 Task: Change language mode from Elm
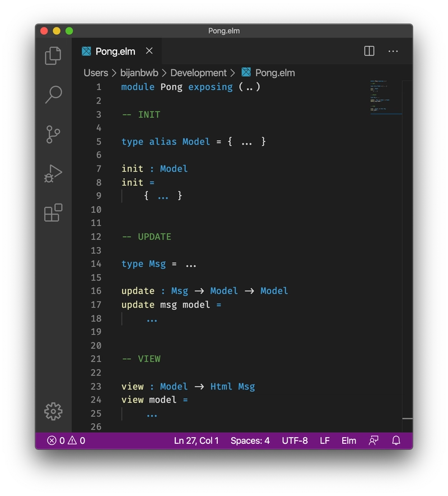tap(349, 441)
